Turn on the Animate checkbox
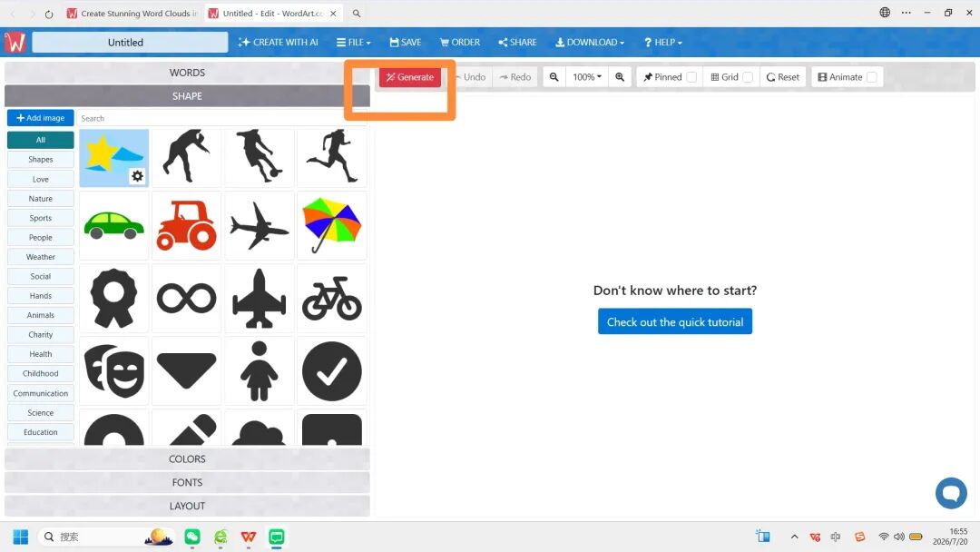 click(x=872, y=77)
